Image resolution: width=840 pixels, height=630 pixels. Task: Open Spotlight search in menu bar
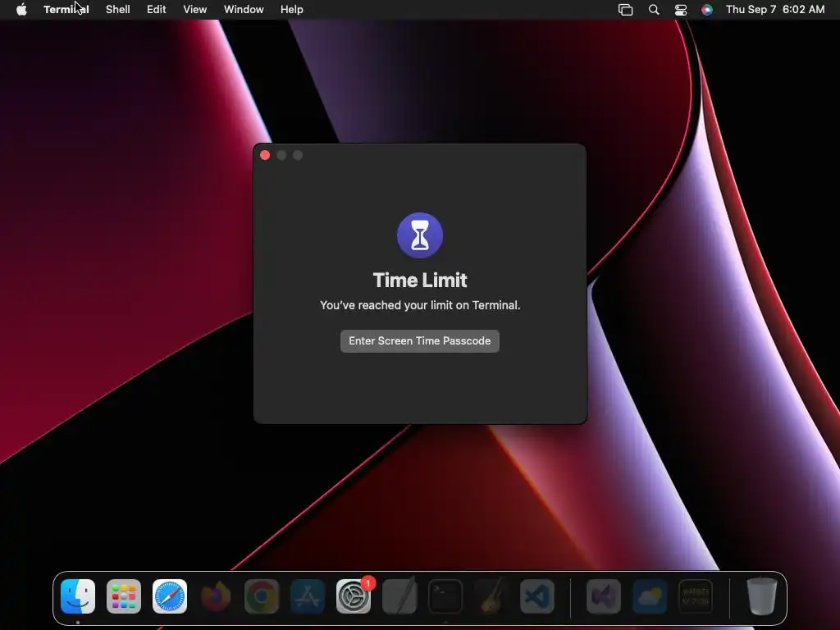click(654, 10)
